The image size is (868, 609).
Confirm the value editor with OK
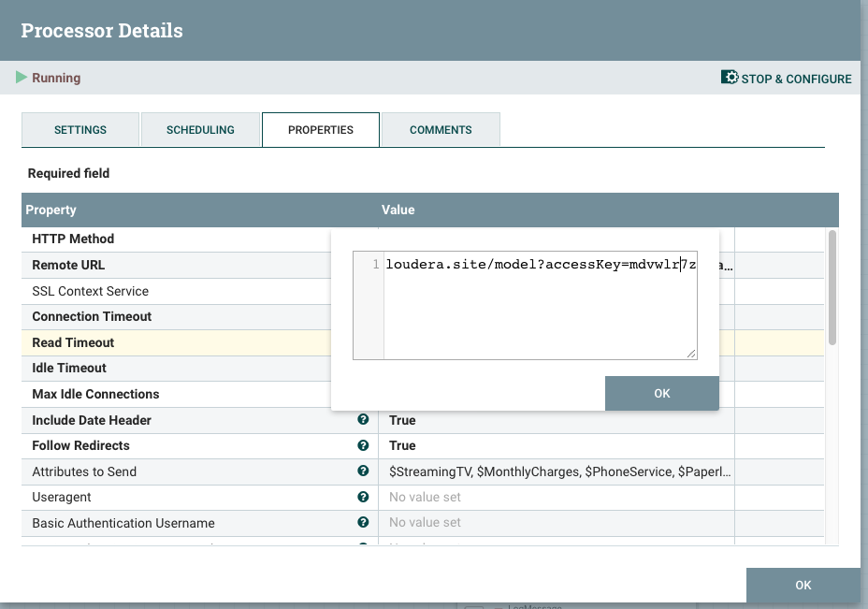661,393
